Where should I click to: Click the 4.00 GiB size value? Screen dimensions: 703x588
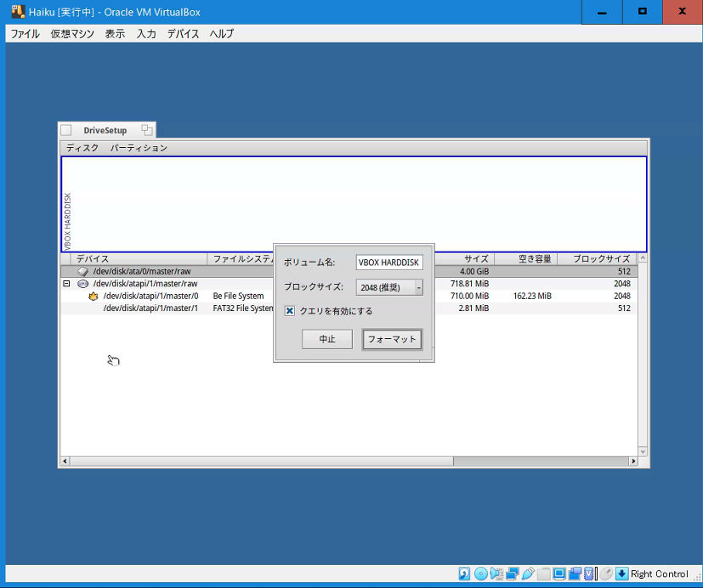point(474,271)
